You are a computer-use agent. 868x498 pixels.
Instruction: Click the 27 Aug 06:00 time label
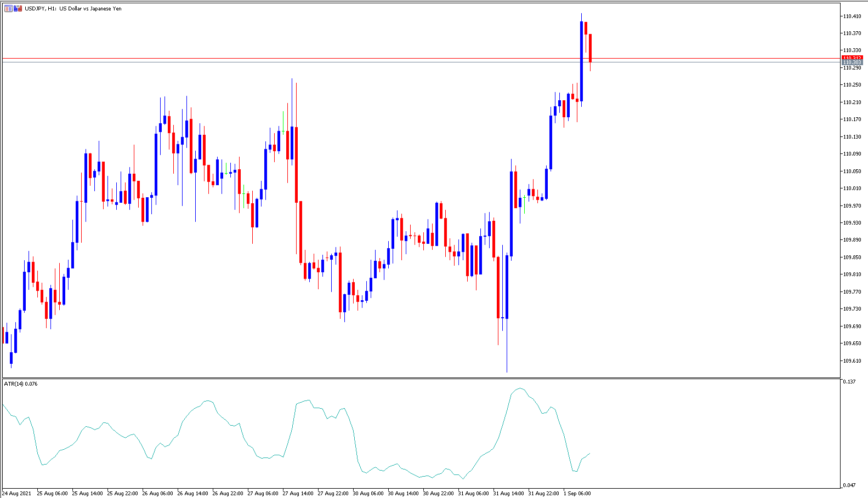click(263, 494)
